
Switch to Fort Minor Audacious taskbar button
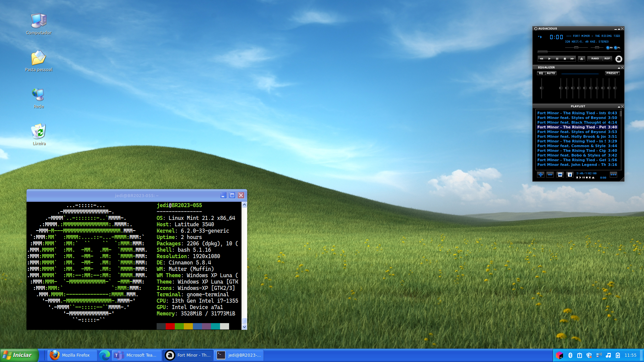[188, 355]
